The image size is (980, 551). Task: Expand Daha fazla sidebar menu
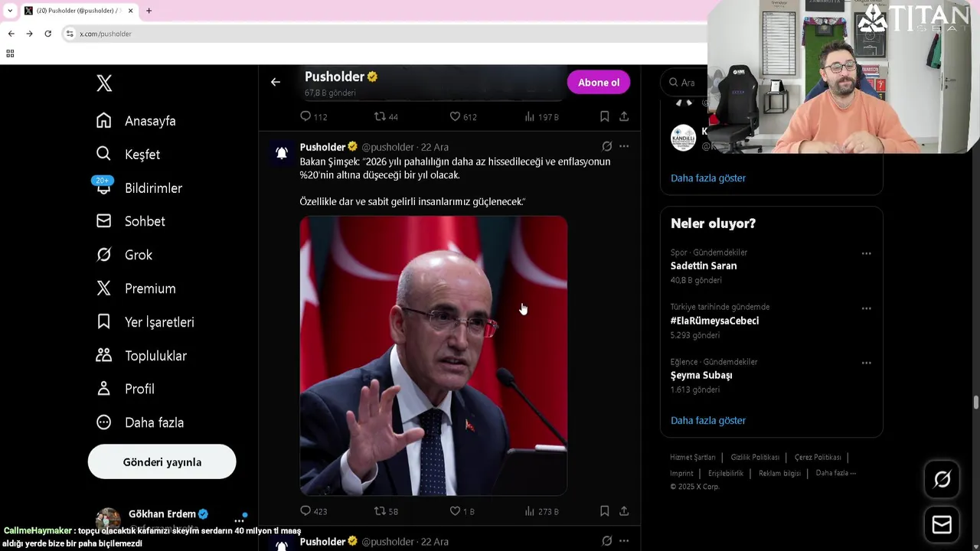pyautogui.click(x=139, y=422)
